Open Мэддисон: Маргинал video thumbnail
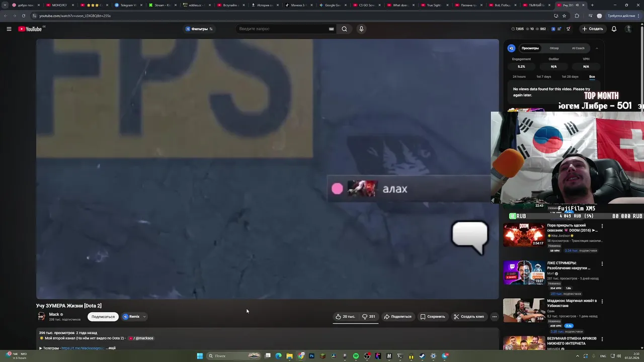Image resolution: width=644 pixels, height=362 pixels. click(524, 310)
